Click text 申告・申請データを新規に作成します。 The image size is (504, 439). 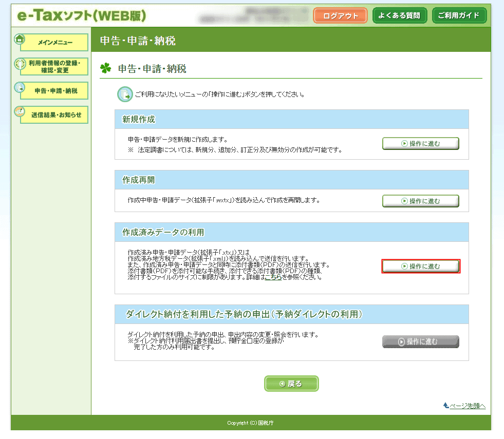[x=178, y=139]
